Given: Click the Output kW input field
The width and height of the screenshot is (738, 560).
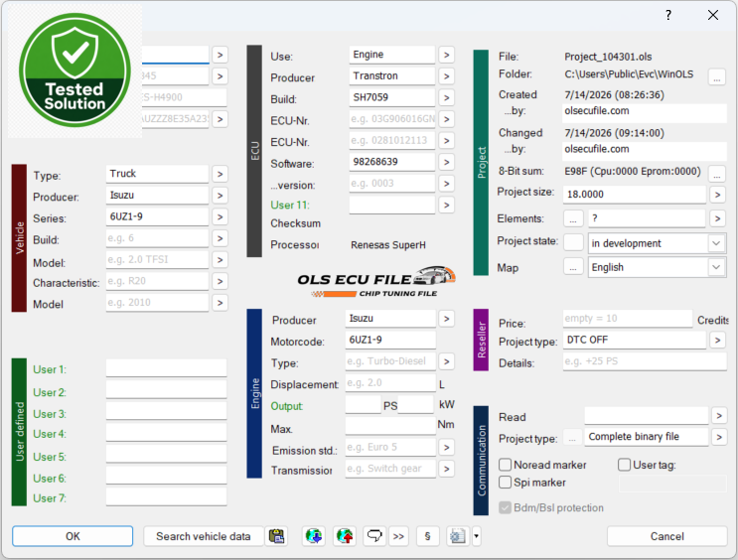Looking at the screenshot, I should (415, 405).
